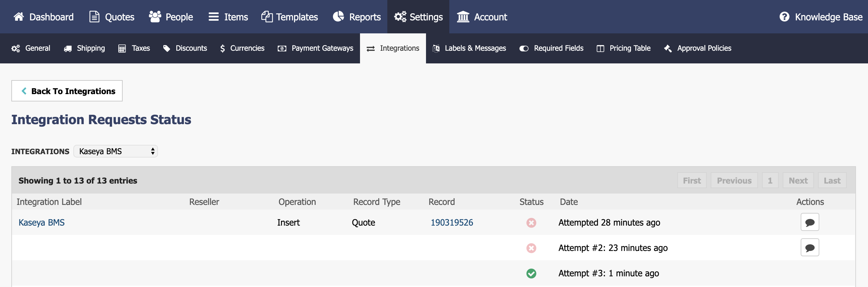Click the Status column header
Image resolution: width=868 pixels, height=287 pixels.
pos(531,202)
